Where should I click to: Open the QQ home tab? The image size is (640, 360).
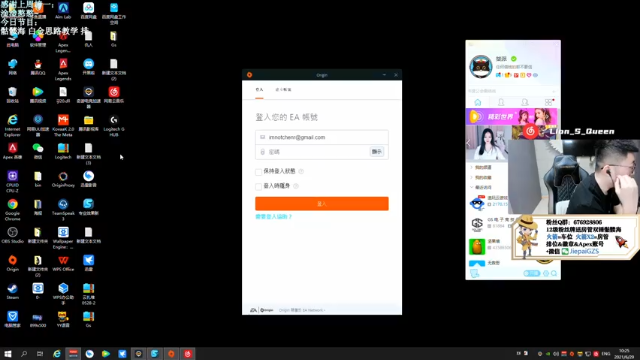pos(478,102)
